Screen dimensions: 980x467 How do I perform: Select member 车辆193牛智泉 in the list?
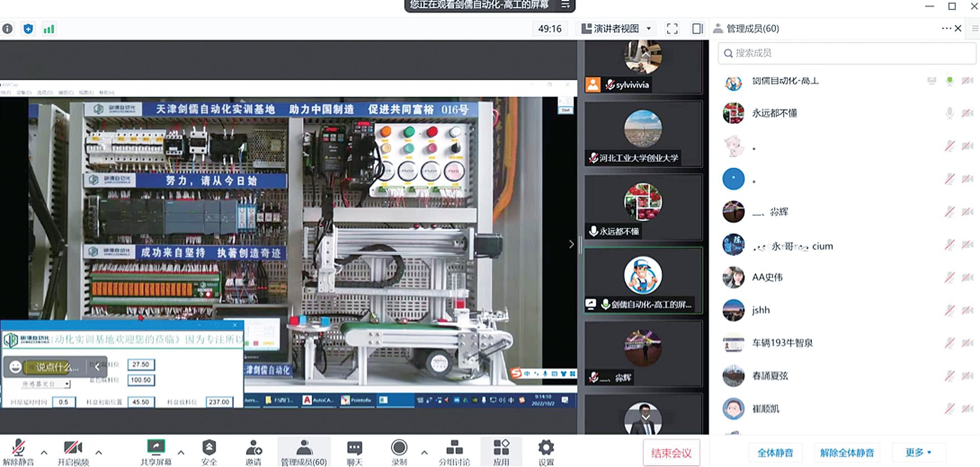[x=848, y=343]
